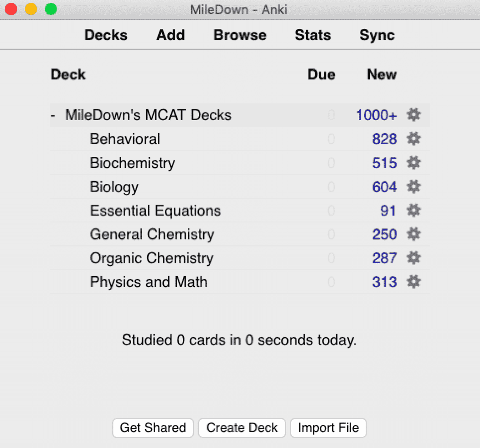Click the 1000+ new cards count
This screenshot has height=448, width=480.
pyautogui.click(x=376, y=115)
